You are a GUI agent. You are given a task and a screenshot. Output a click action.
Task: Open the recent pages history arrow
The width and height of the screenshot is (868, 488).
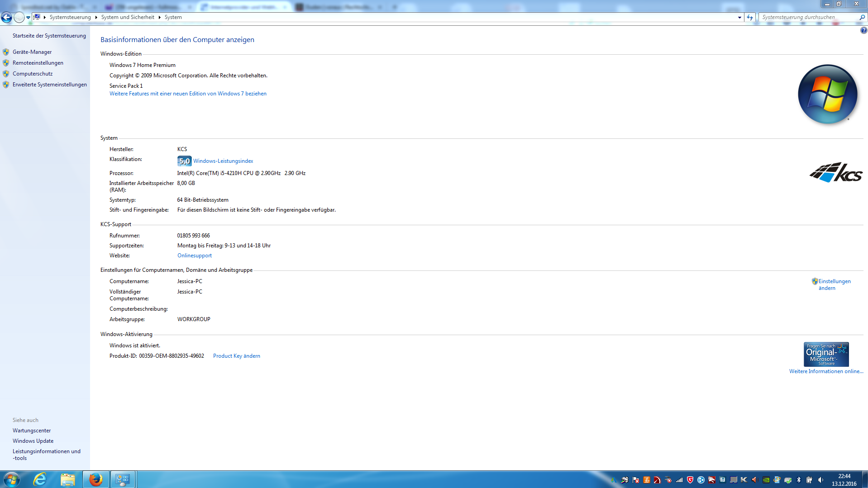[28, 17]
